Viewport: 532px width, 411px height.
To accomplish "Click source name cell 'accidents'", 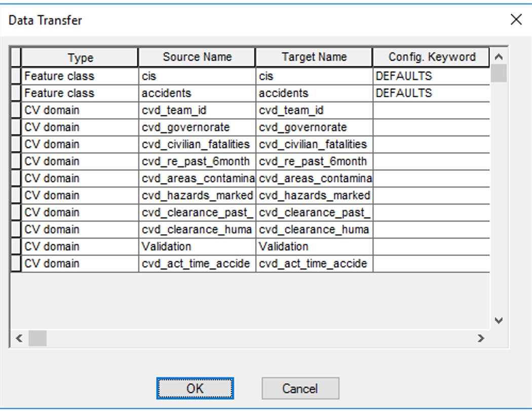I will pos(197,93).
